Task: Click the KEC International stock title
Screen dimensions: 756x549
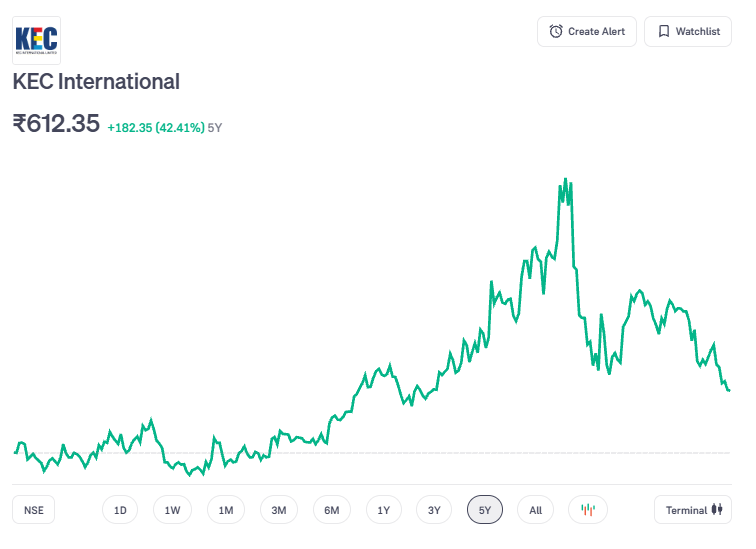Action: point(96,82)
